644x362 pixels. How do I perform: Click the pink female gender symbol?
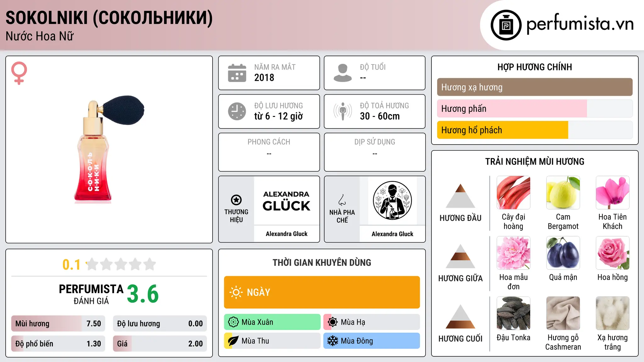tap(19, 73)
